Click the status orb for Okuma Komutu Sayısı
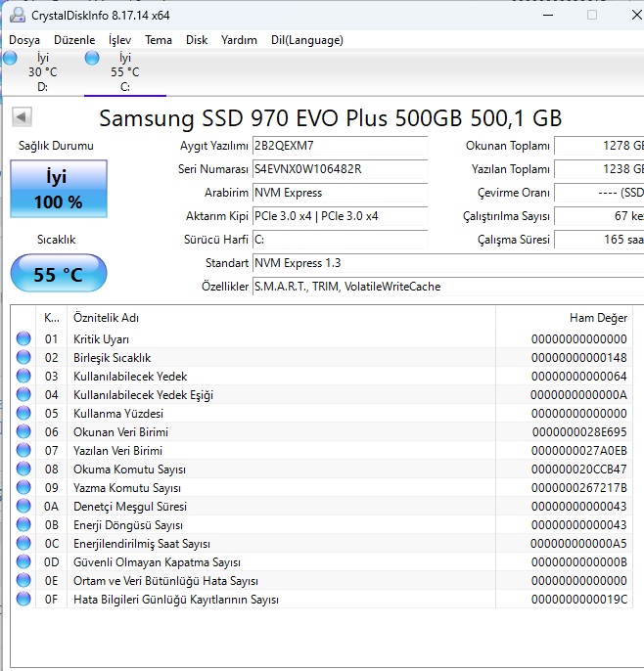The width and height of the screenshot is (644, 671). click(x=23, y=469)
